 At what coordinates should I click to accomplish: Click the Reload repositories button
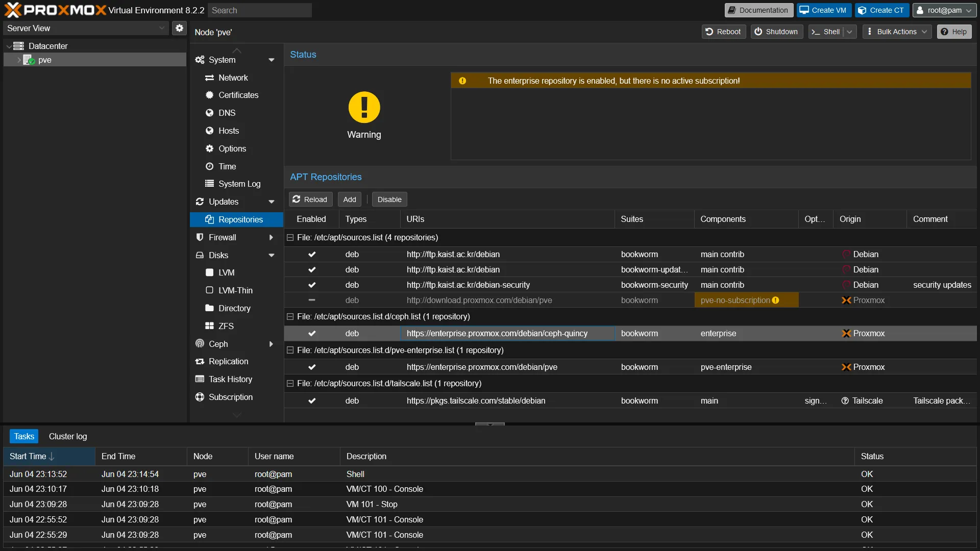click(311, 199)
